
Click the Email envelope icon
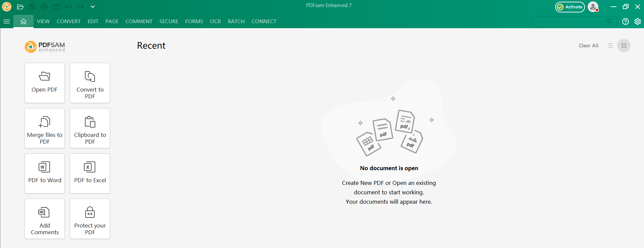(x=56, y=7)
